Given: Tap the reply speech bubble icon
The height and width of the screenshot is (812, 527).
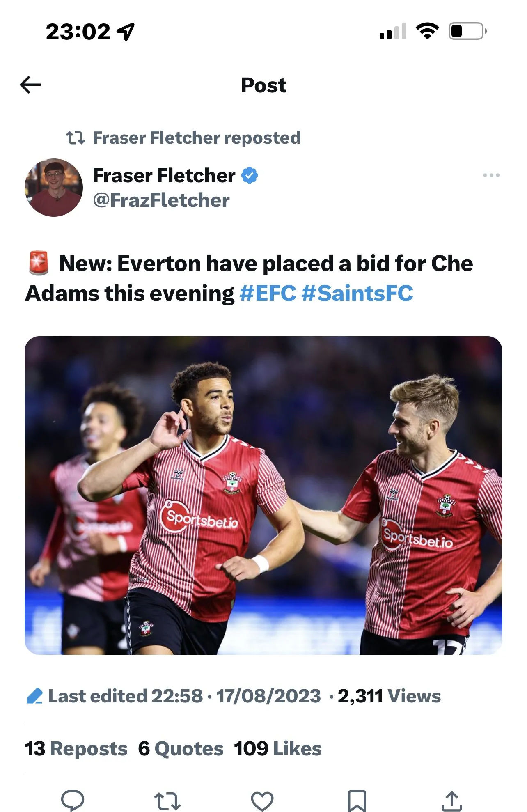Looking at the screenshot, I should point(73,800).
